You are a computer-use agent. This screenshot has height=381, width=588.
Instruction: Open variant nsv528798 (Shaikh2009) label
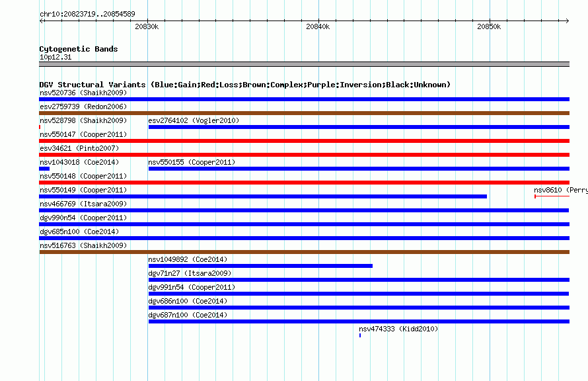point(83,120)
